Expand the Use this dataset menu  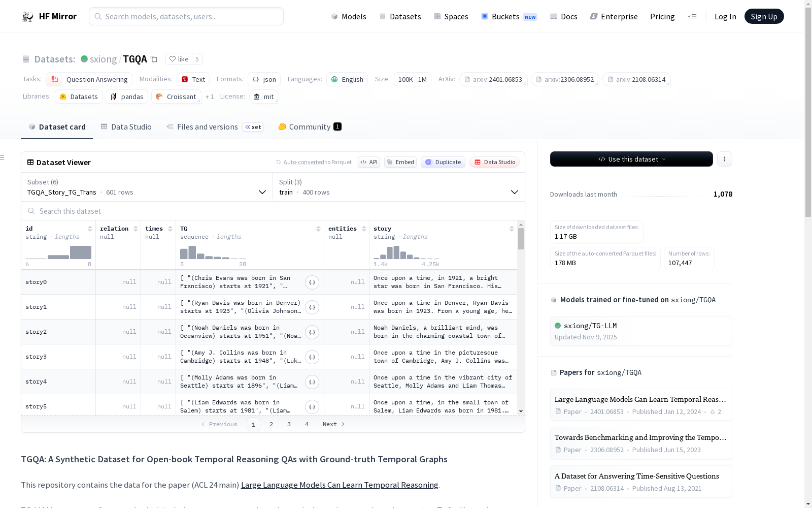click(x=631, y=159)
